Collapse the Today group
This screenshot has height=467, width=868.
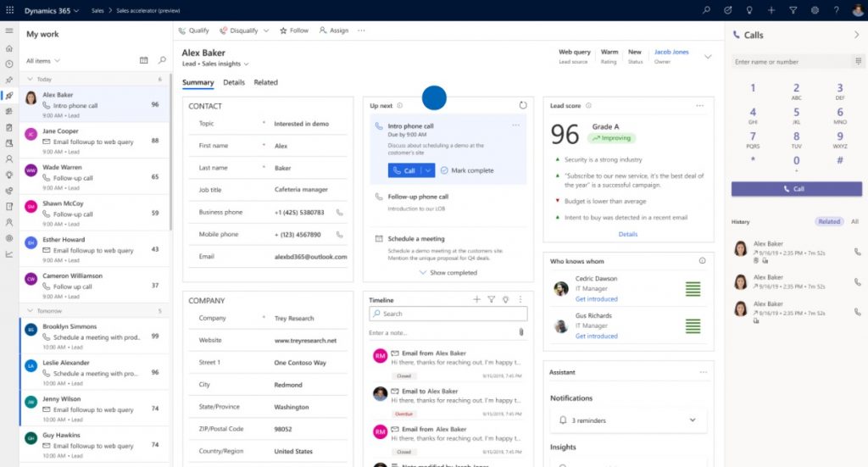pyautogui.click(x=30, y=79)
